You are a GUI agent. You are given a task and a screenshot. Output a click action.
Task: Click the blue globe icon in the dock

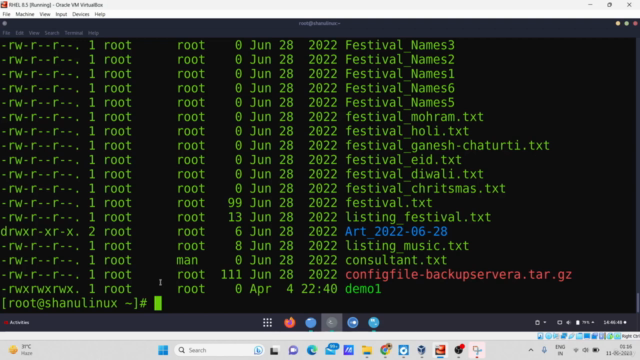[311, 322]
